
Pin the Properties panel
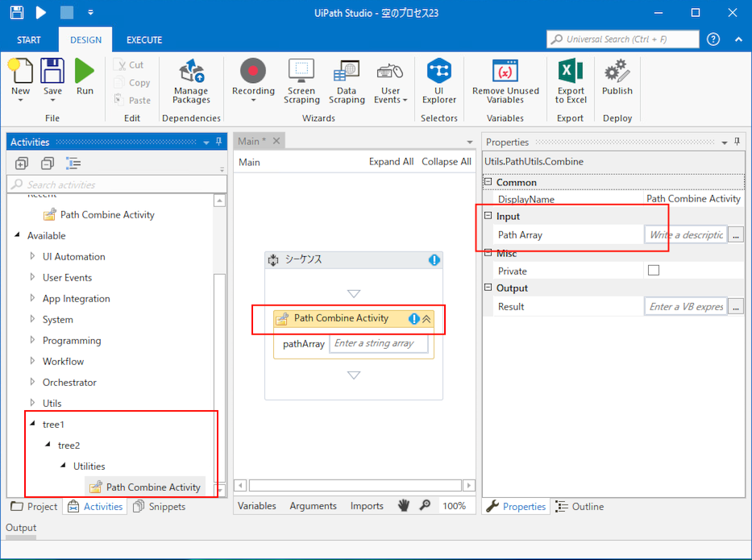pos(737,142)
